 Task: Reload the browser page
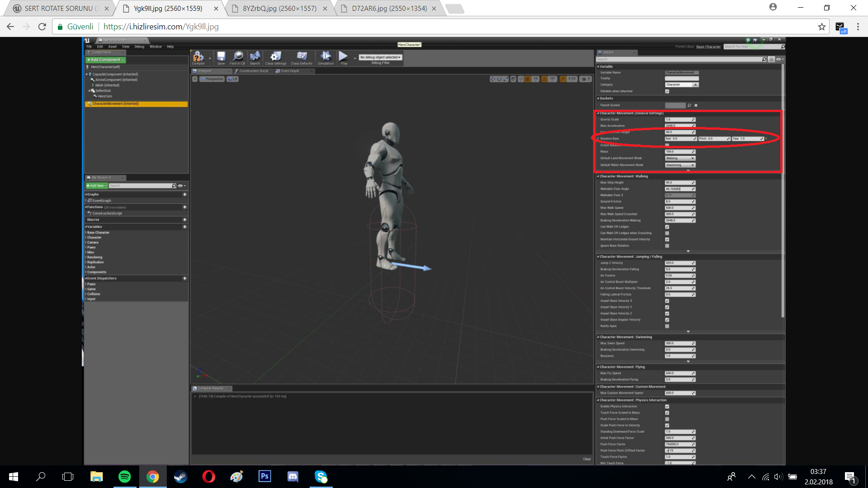tap(42, 27)
